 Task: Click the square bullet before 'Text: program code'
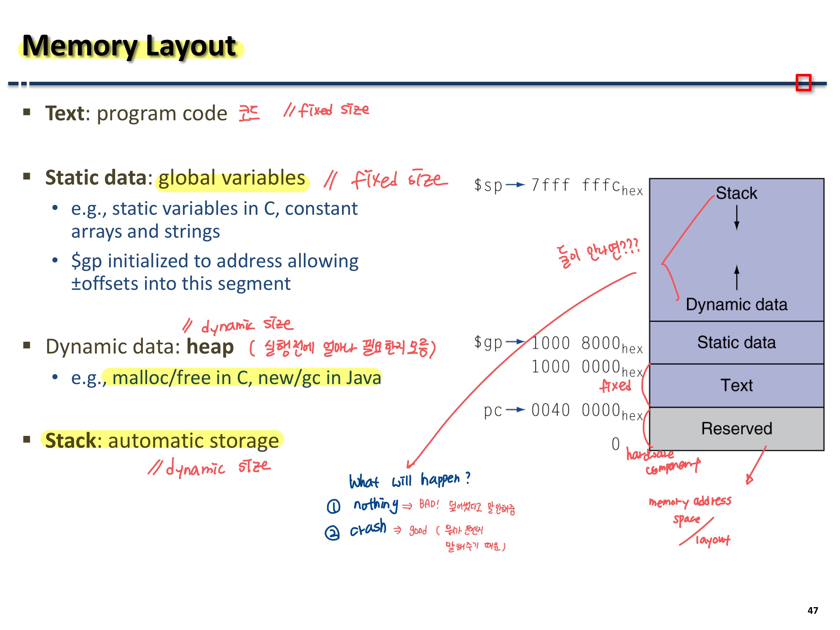click(27, 112)
